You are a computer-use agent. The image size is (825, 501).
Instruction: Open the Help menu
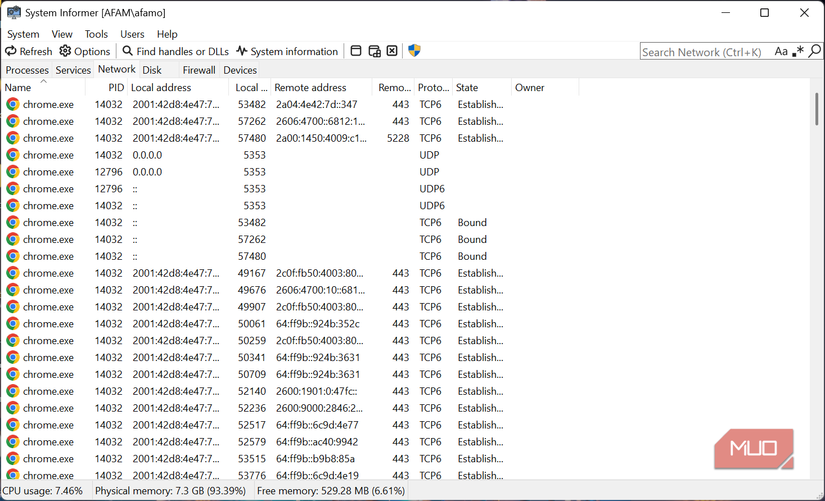[167, 34]
